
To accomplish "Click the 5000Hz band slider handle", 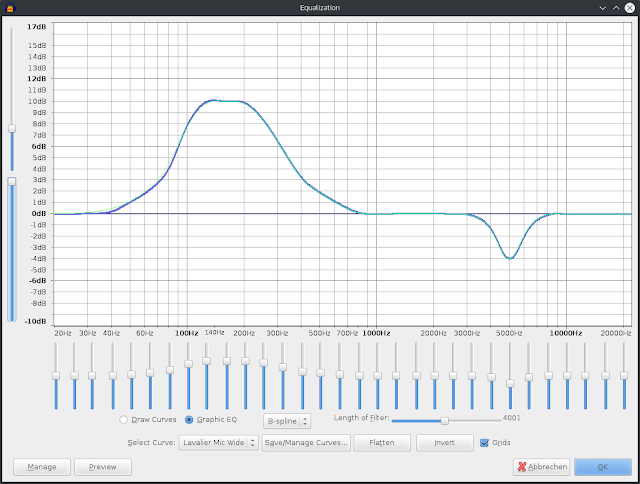I will 510,383.
